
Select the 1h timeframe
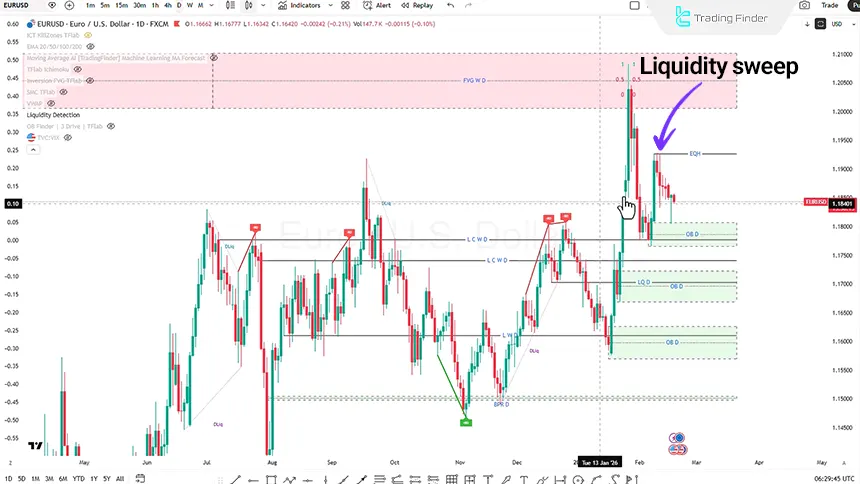point(155,5)
